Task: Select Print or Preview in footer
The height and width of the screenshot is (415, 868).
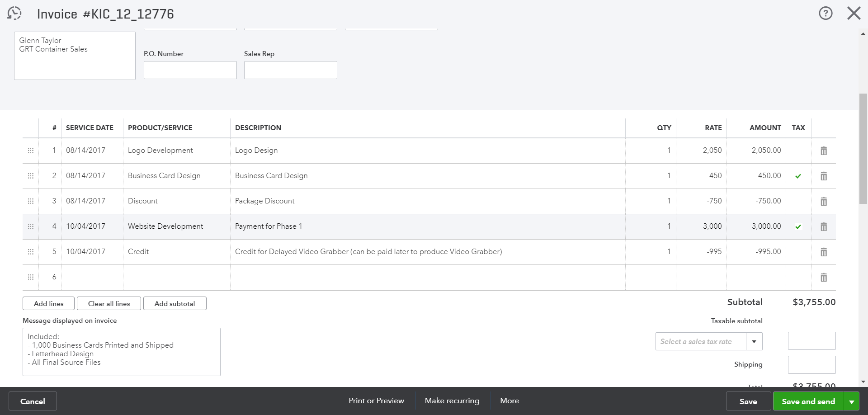Action: [376, 401]
